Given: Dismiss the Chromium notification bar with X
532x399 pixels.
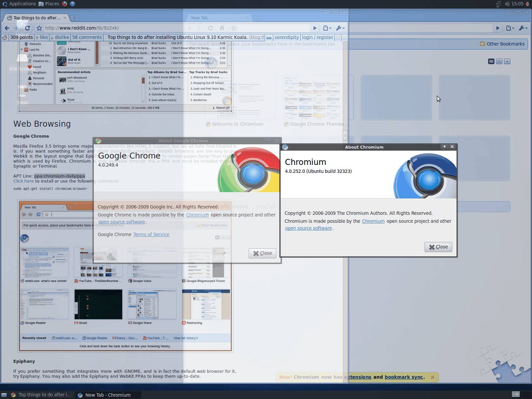Looking at the screenshot, I should point(433,377).
